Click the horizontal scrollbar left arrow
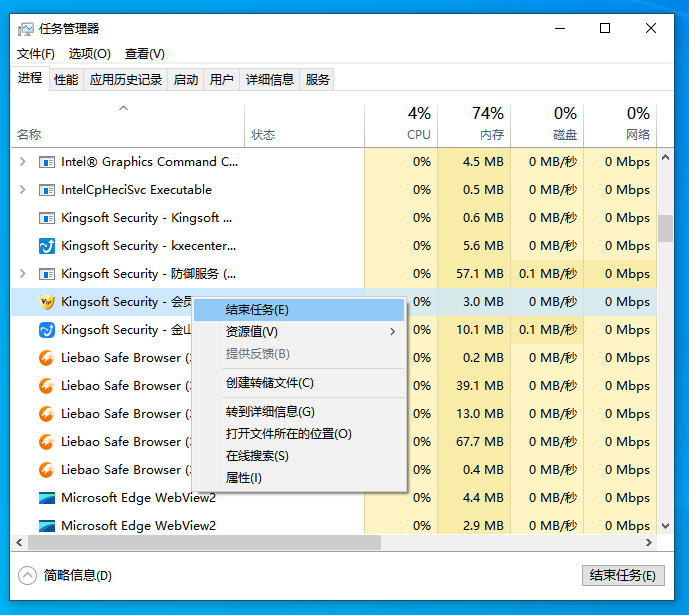Screen dimensions: 689x615 [x=19, y=543]
